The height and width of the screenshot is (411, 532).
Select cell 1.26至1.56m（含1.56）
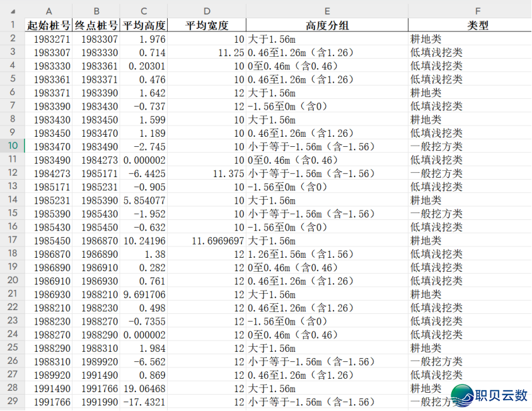[x=327, y=254]
